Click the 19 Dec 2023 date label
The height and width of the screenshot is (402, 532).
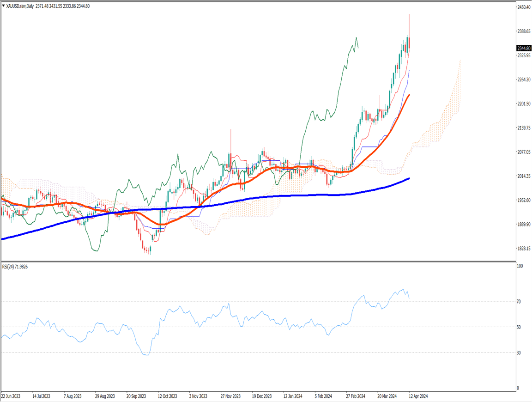click(261, 396)
